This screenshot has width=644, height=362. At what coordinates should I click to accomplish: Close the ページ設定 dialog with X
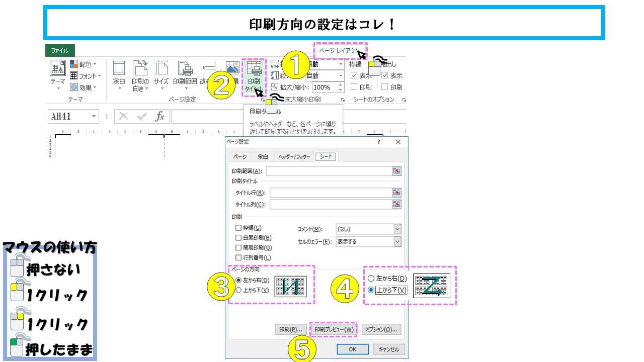pyautogui.click(x=398, y=142)
